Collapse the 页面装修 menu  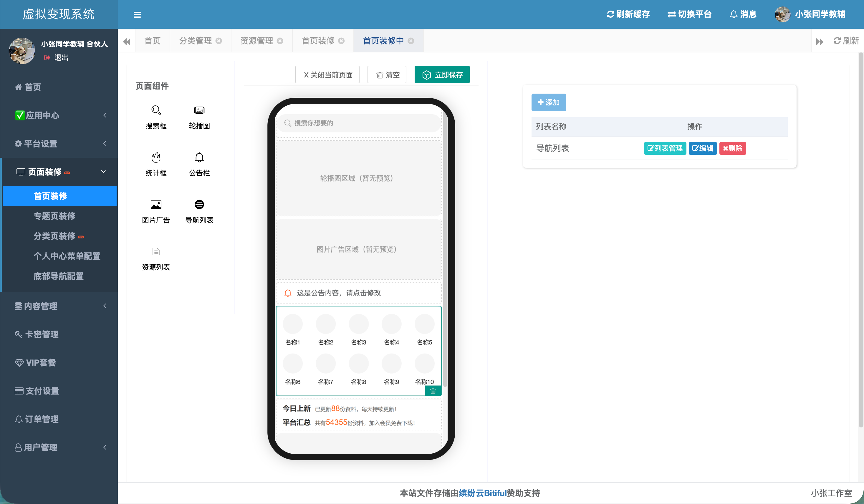pyautogui.click(x=59, y=172)
